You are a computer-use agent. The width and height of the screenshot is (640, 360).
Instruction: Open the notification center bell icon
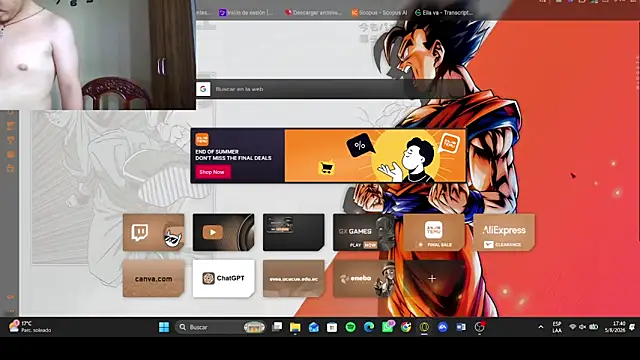click(x=632, y=327)
